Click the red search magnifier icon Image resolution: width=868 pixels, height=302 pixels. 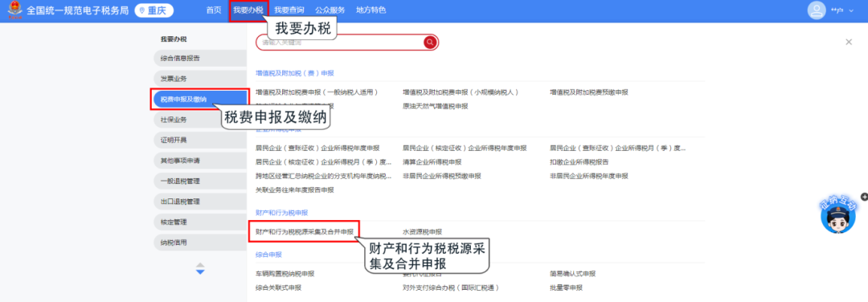[429, 43]
